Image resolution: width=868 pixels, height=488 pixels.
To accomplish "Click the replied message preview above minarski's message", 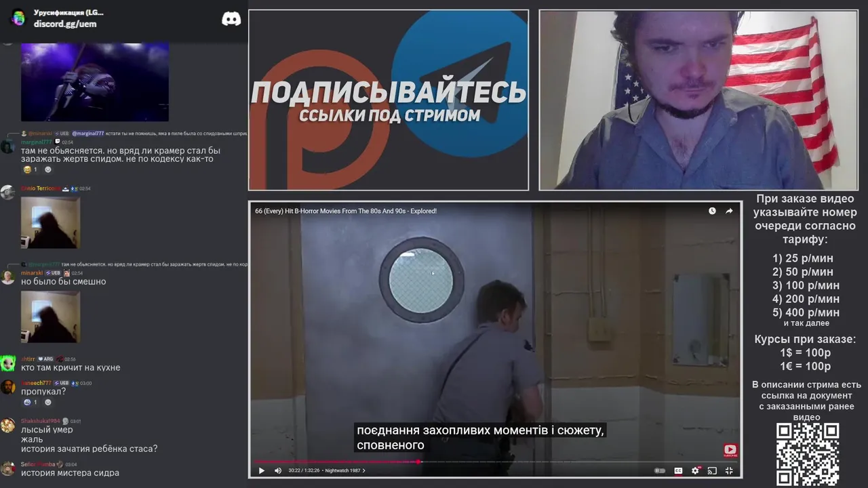I will [134, 264].
